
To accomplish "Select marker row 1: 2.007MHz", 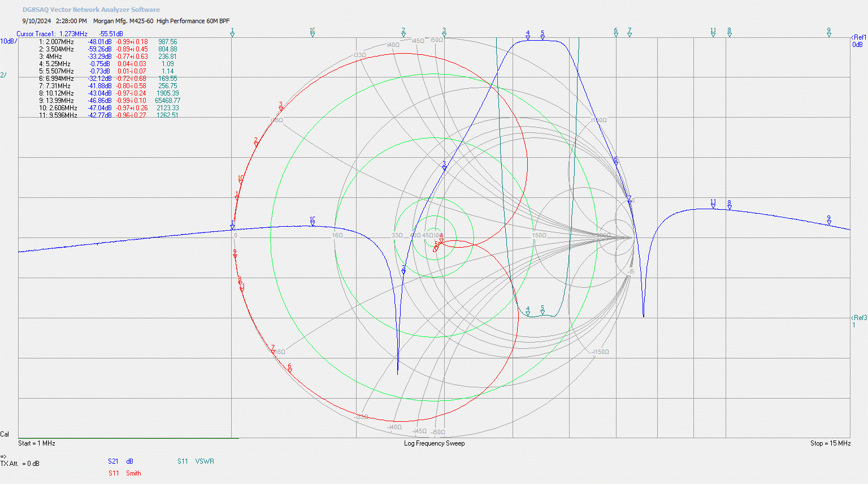I will (108, 42).
